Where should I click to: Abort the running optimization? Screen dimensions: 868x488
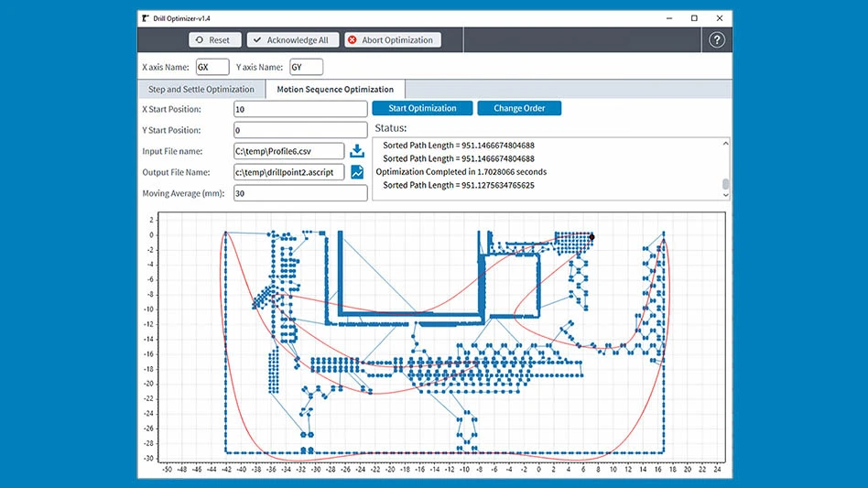tap(393, 40)
